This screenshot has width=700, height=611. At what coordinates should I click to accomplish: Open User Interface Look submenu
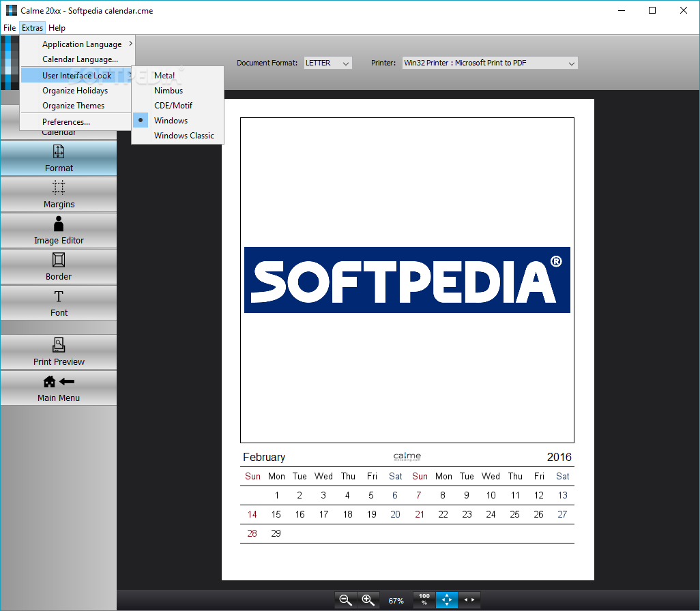(x=77, y=76)
